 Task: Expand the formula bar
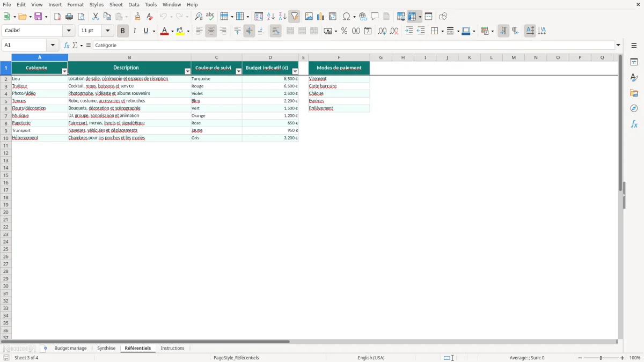pos(618,46)
